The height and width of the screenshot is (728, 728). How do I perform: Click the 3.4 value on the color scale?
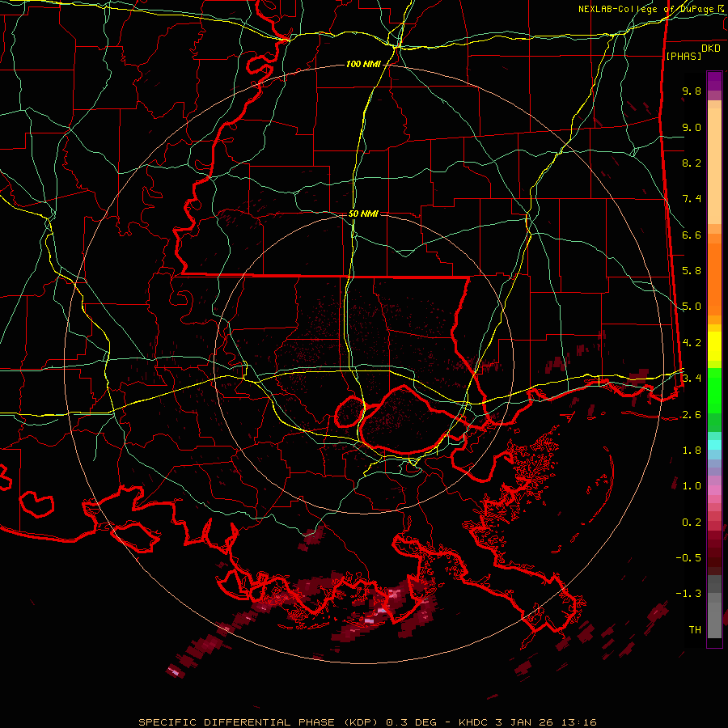[692, 379]
